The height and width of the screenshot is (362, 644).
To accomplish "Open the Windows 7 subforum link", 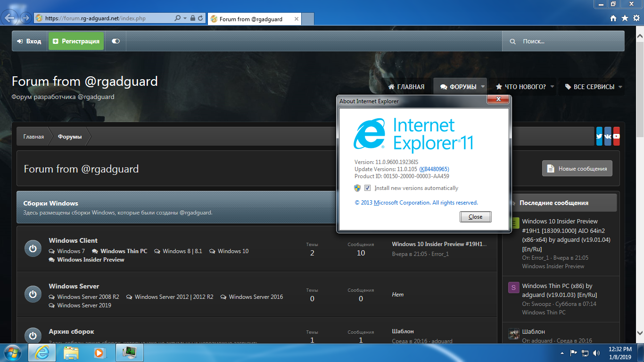I will point(71,251).
